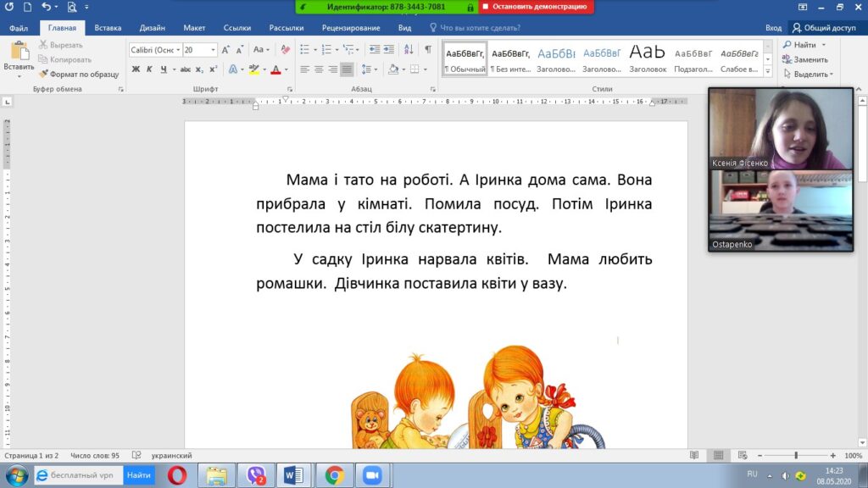868x488 pixels.
Task: Switch to web layout view icon
Action: (743, 455)
